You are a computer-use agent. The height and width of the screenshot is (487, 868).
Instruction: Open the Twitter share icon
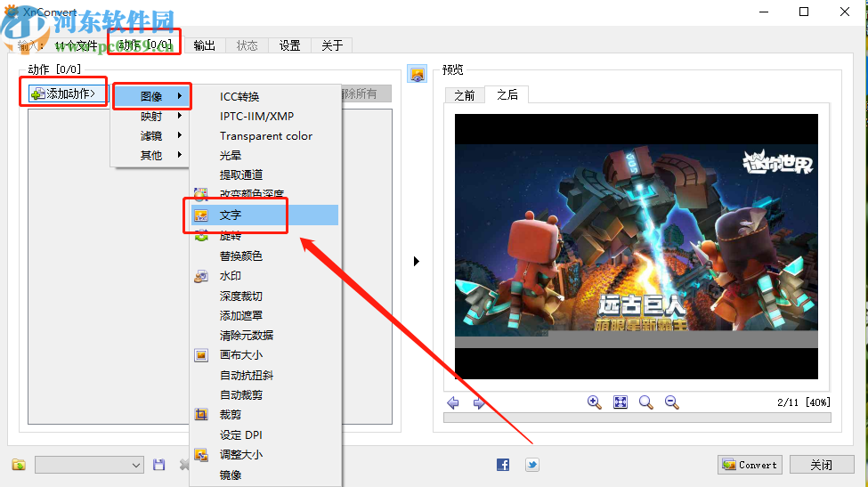(531, 465)
